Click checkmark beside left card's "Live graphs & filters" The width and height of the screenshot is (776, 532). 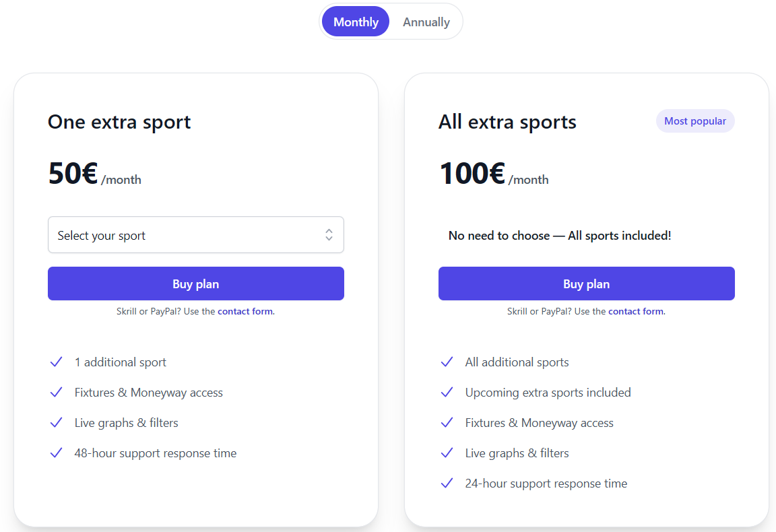click(x=56, y=423)
